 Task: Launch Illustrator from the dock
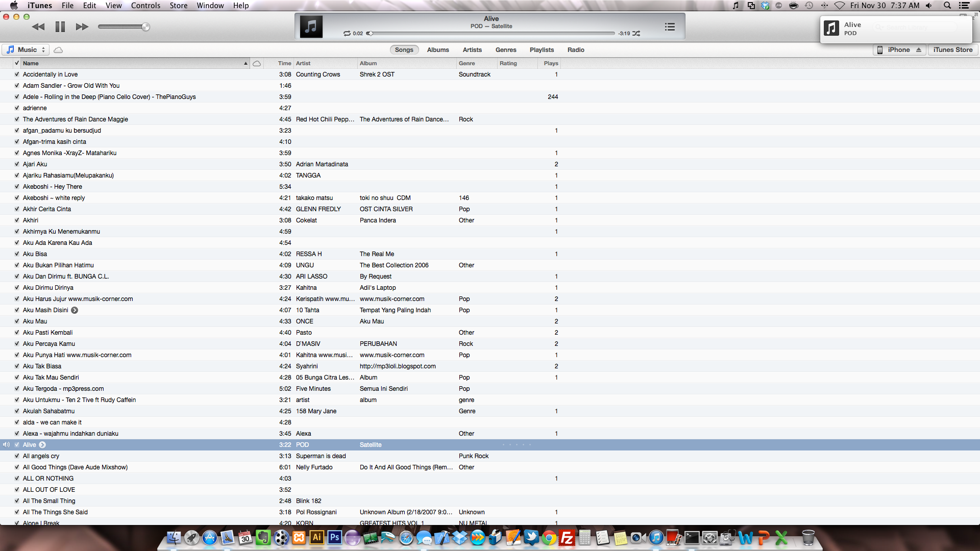[316, 538]
